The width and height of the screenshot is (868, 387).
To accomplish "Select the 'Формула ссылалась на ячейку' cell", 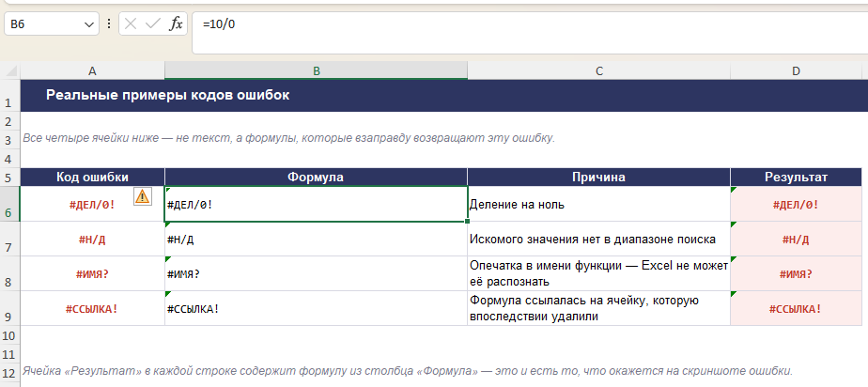I will (599, 308).
